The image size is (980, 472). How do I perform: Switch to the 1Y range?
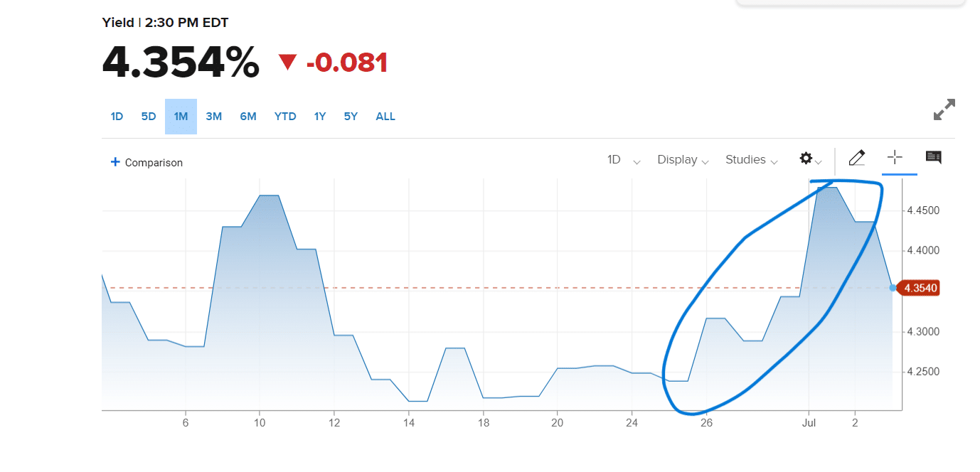click(320, 117)
